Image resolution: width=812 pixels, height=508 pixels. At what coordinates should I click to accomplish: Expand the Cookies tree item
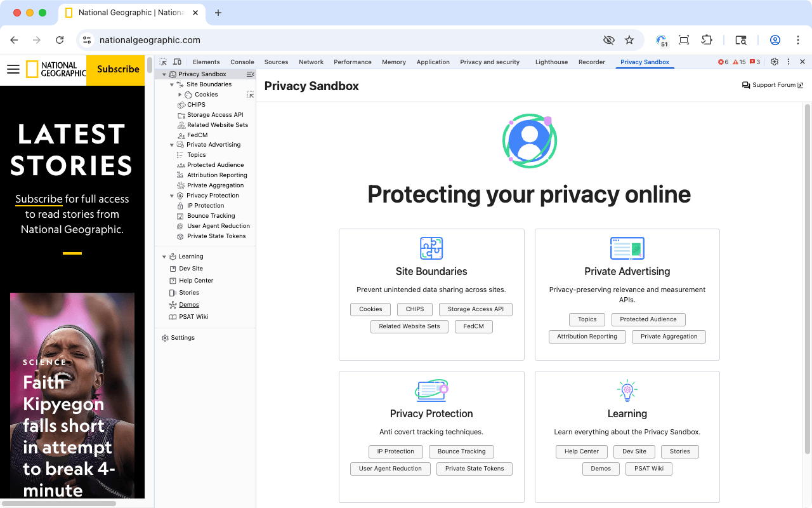coord(180,94)
